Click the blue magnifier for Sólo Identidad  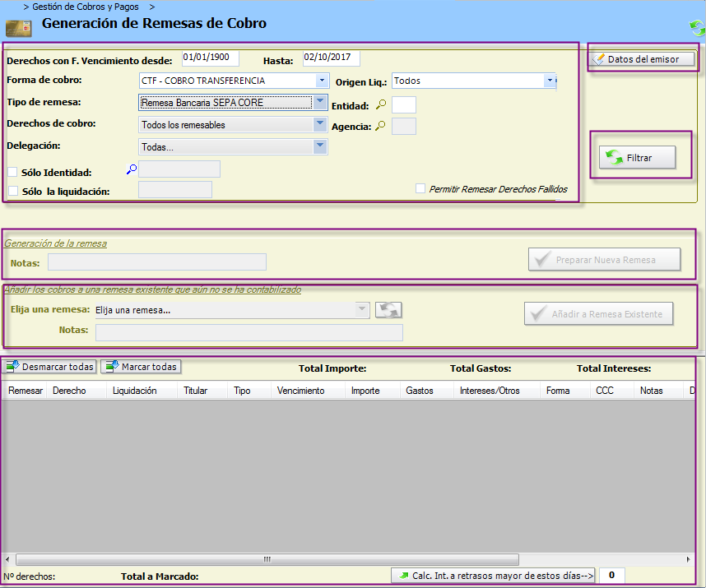click(x=132, y=169)
